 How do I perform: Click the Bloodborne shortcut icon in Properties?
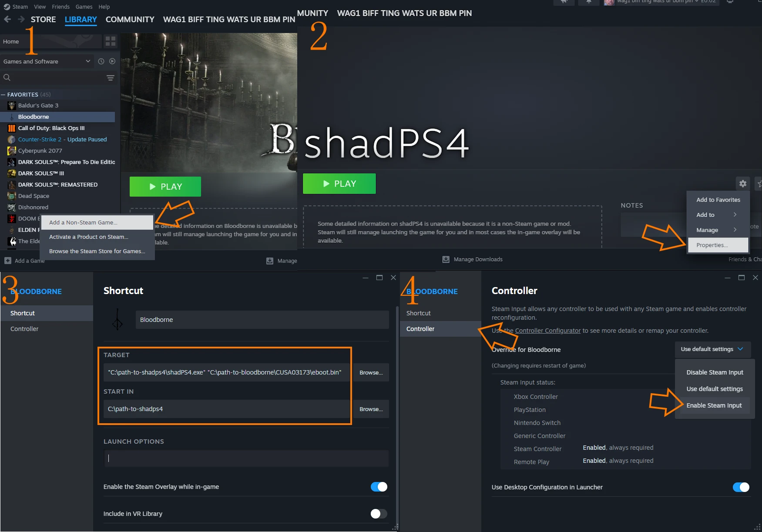coord(117,320)
